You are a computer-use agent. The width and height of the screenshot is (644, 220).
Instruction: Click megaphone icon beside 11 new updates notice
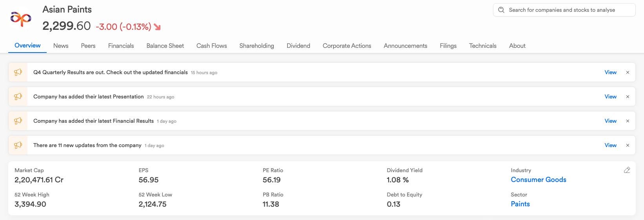click(18, 145)
